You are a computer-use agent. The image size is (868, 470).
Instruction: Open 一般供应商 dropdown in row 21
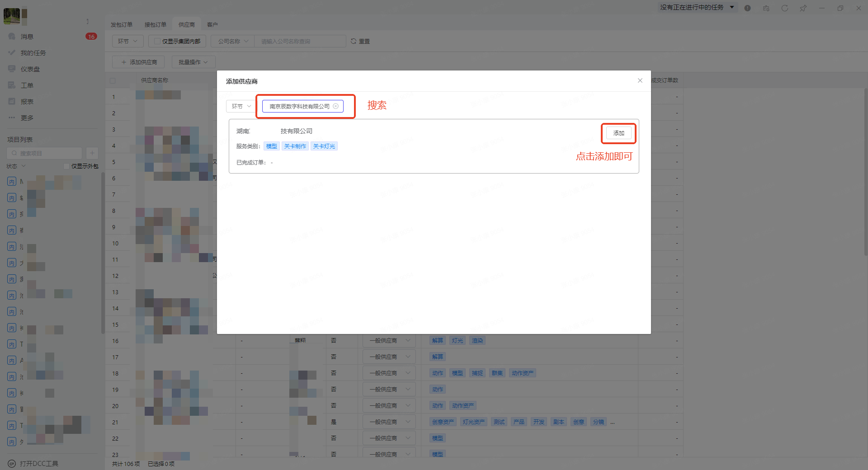pos(389,422)
